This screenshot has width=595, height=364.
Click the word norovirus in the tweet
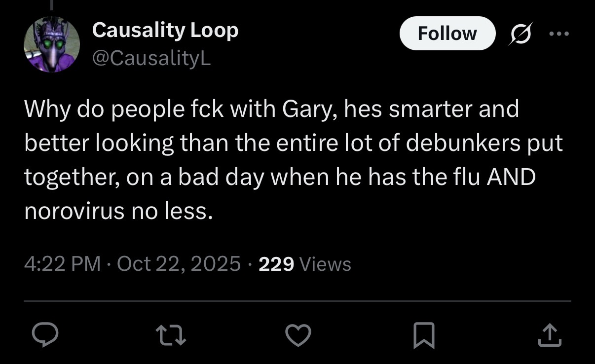pyautogui.click(x=74, y=211)
